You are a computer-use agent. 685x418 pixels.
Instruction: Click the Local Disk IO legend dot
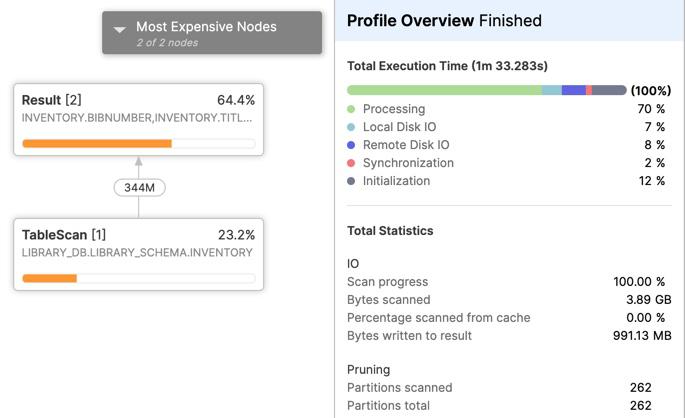pos(351,127)
